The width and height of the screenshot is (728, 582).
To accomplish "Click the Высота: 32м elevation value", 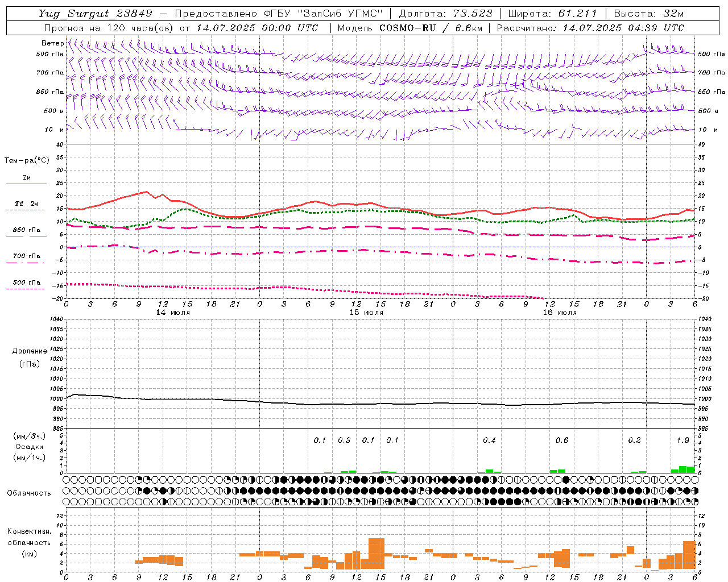I will [649, 14].
